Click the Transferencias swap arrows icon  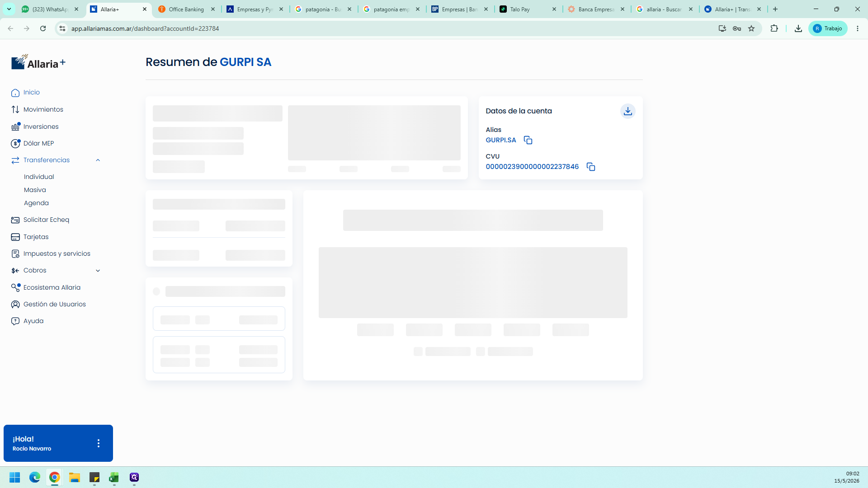[x=15, y=160]
